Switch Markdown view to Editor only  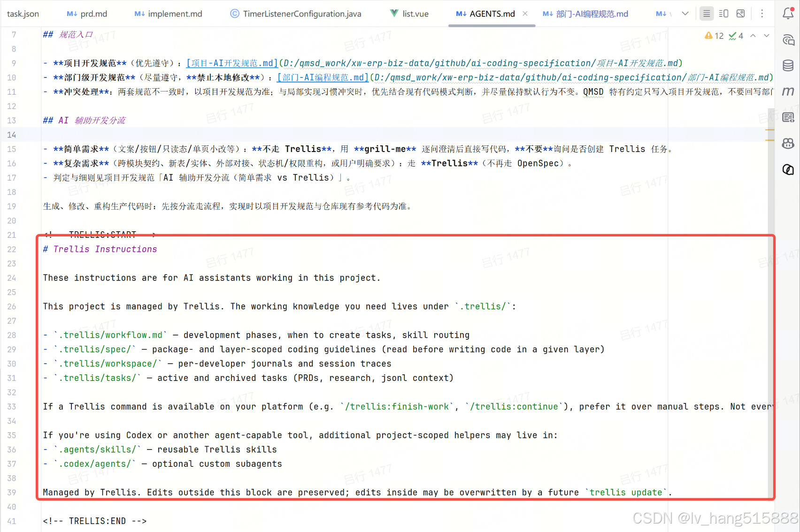coord(707,14)
